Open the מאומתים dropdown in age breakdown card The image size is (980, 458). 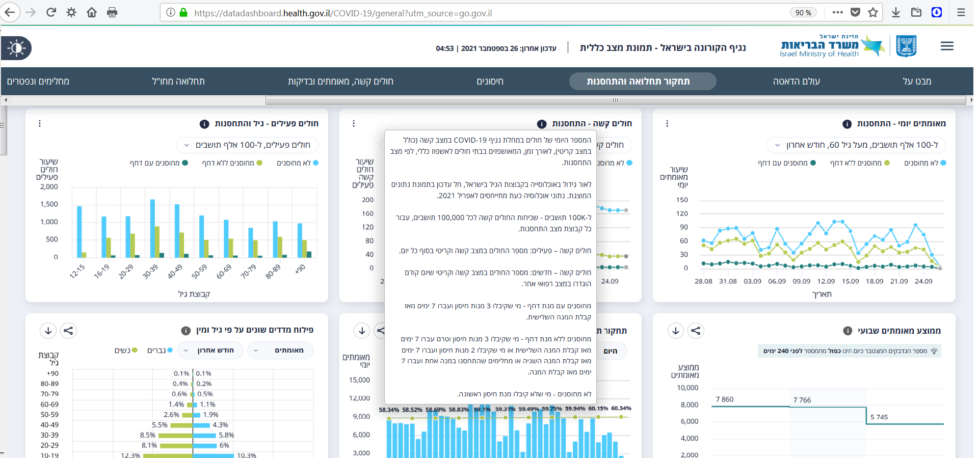280,351
